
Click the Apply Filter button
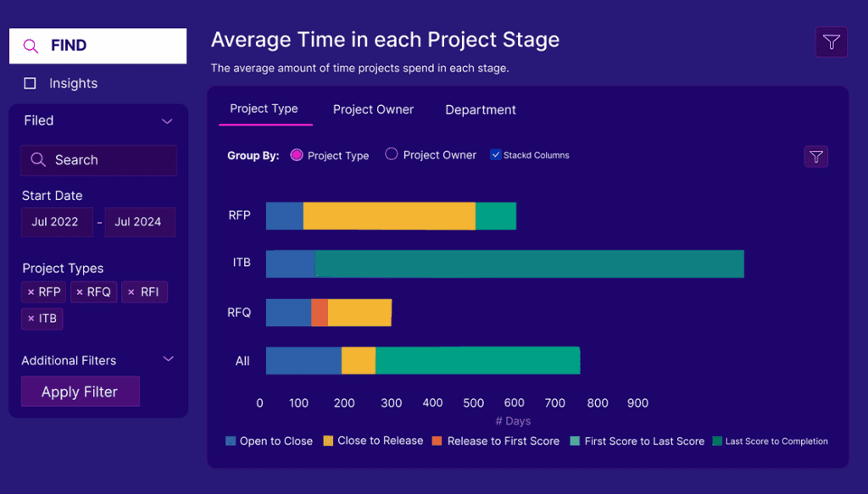(80, 391)
